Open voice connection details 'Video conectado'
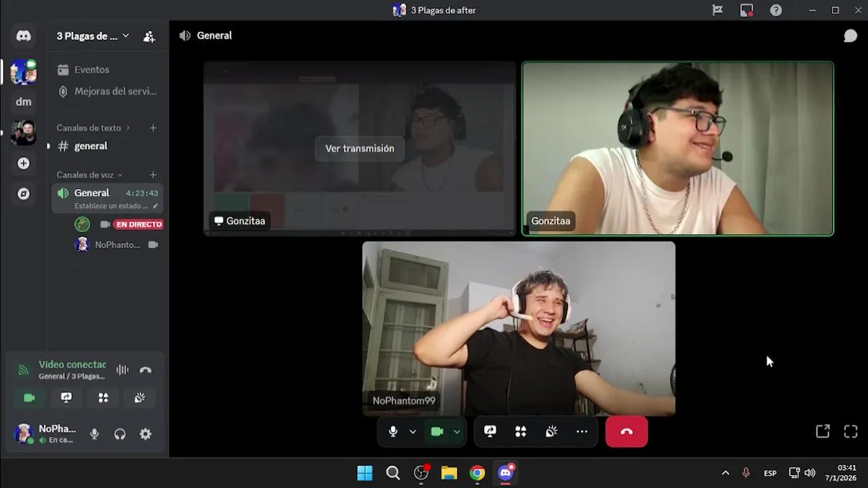Screen dimensions: 868x488 (72, 365)
